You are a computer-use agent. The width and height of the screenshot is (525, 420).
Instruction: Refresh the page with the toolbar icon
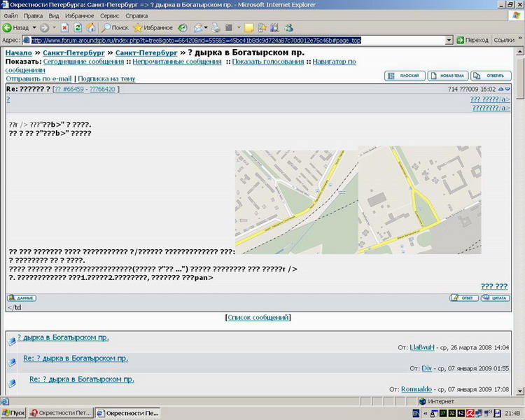77,28
